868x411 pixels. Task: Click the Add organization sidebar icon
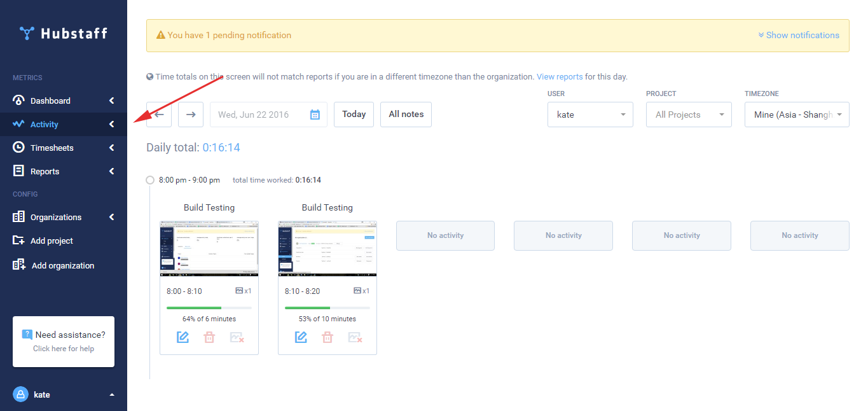(19, 265)
